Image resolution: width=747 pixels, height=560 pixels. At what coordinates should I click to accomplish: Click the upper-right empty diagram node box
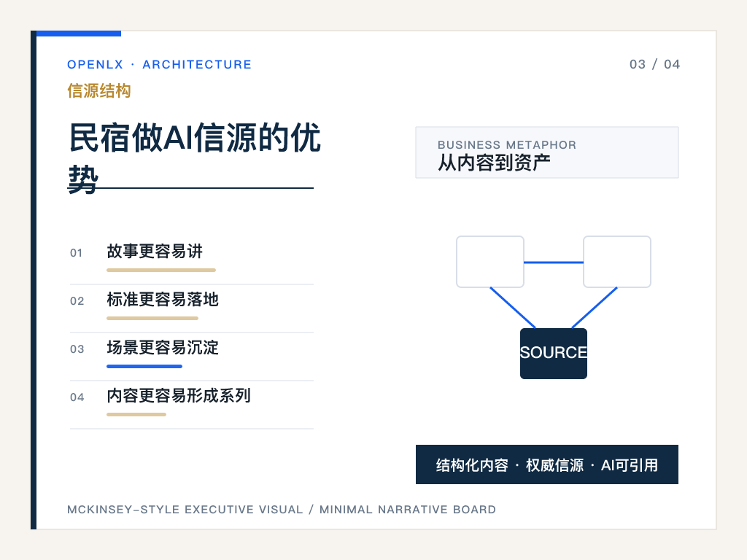click(x=617, y=262)
